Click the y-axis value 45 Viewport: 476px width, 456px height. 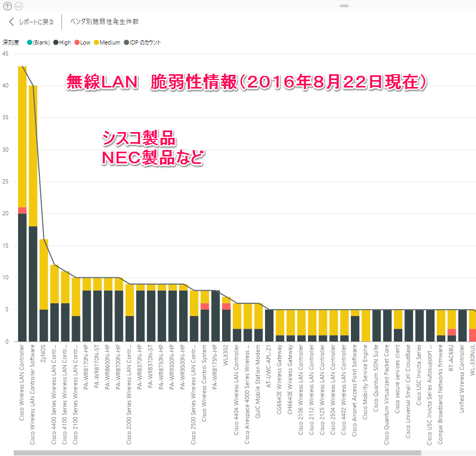tap(5, 54)
